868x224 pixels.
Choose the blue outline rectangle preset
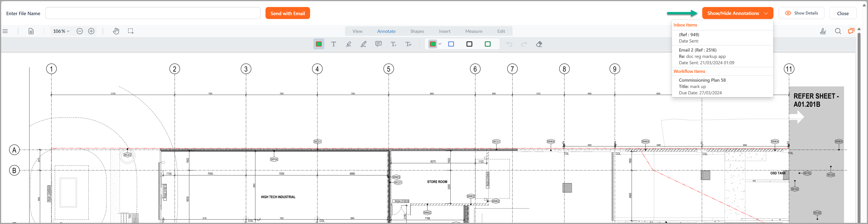point(451,44)
